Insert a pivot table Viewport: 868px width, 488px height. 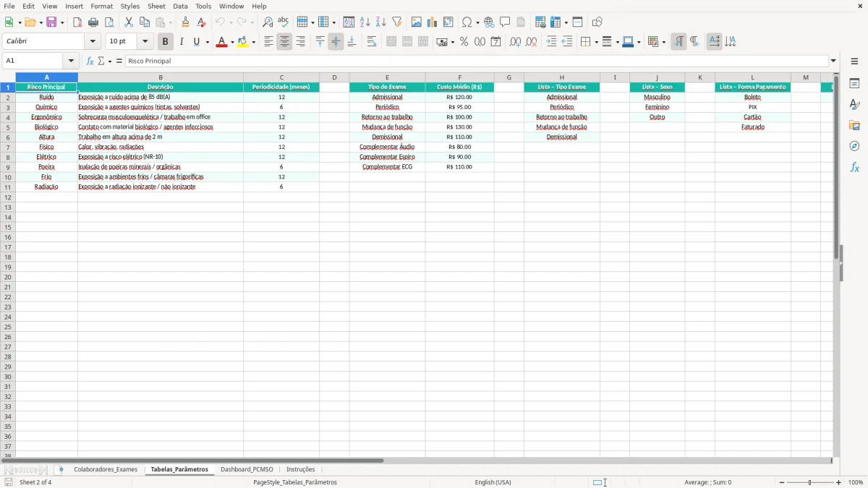pyautogui.click(x=448, y=22)
